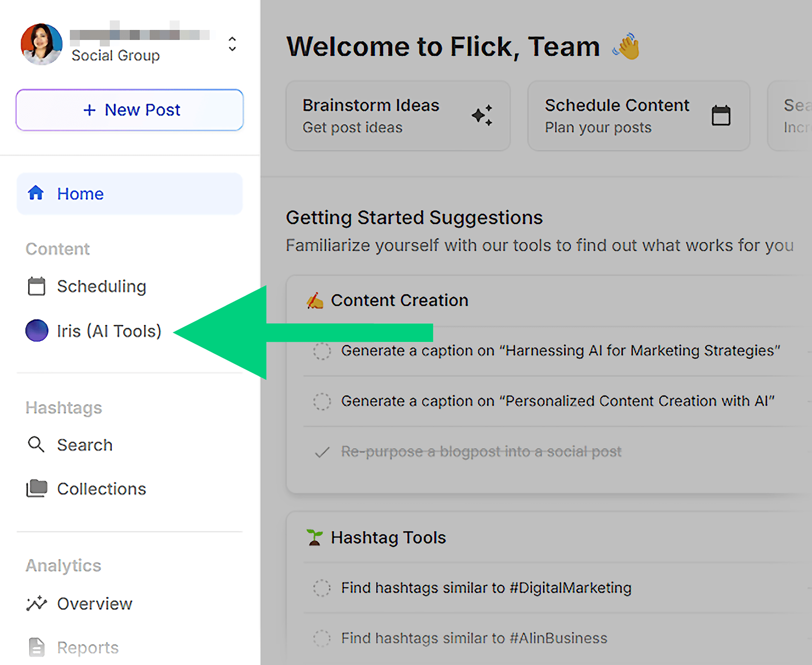Open the Schedule Content card
This screenshot has height=665, width=812.
639,116
